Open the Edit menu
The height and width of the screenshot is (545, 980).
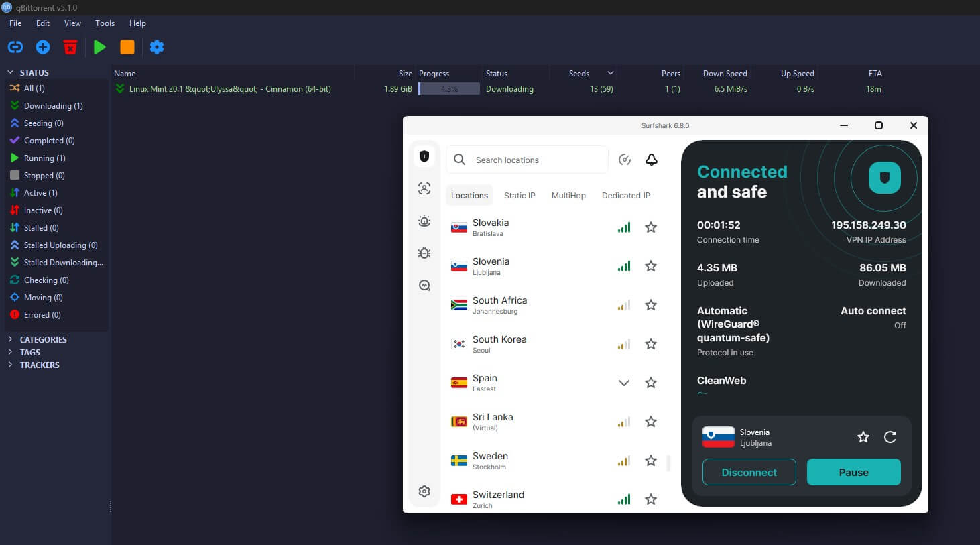(x=43, y=23)
